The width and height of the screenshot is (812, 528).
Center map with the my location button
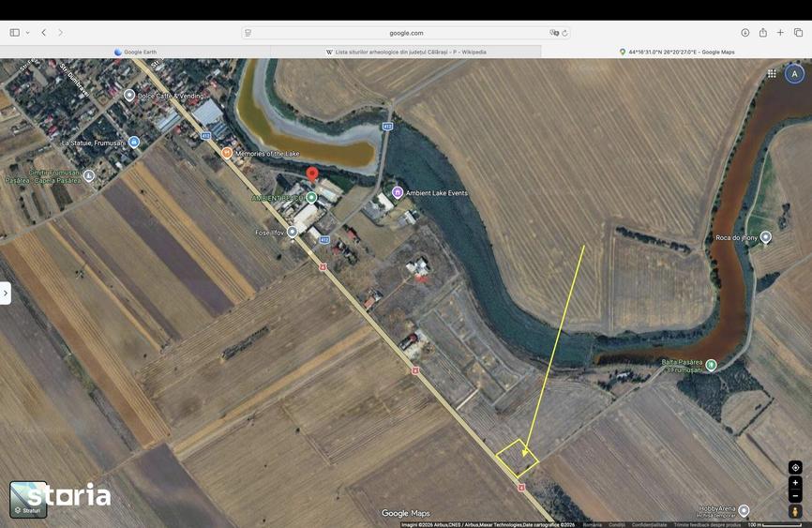point(795,467)
